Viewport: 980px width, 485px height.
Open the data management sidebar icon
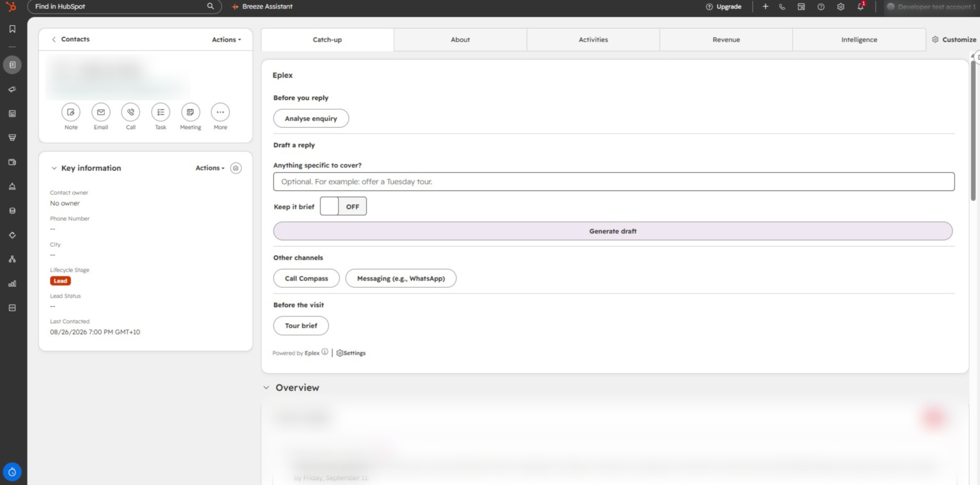point(12,210)
